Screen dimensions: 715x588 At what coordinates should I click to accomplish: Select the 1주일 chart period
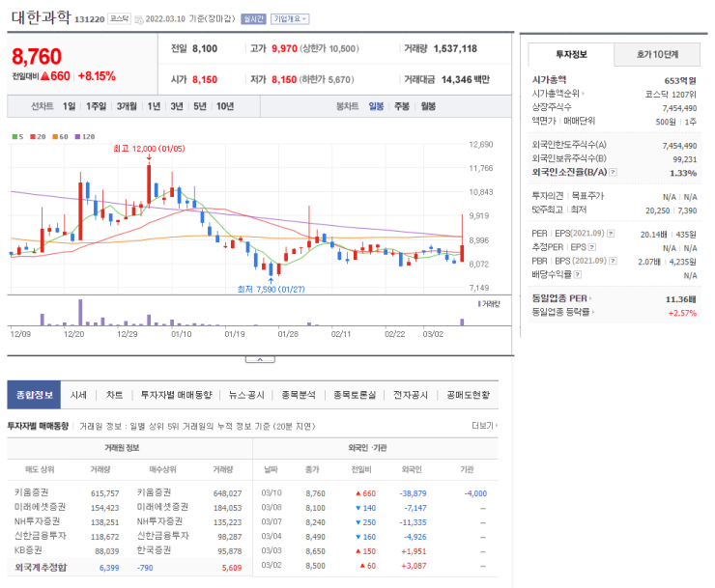point(97,106)
